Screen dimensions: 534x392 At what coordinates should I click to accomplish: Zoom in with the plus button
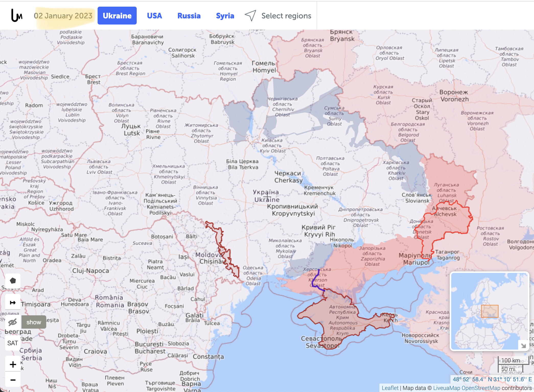coord(13,364)
